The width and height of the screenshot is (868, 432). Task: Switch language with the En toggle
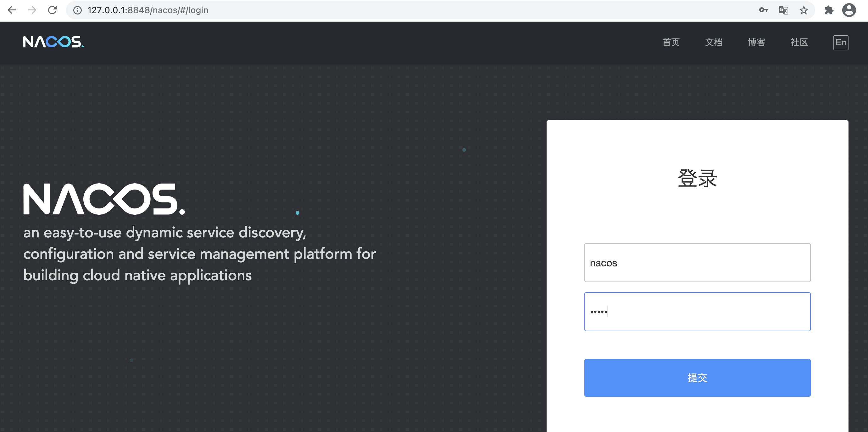pyautogui.click(x=840, y=43)
